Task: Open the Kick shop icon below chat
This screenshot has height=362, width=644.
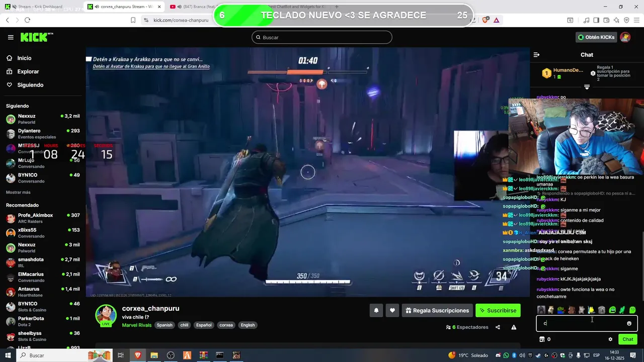Action: point(542,339)
